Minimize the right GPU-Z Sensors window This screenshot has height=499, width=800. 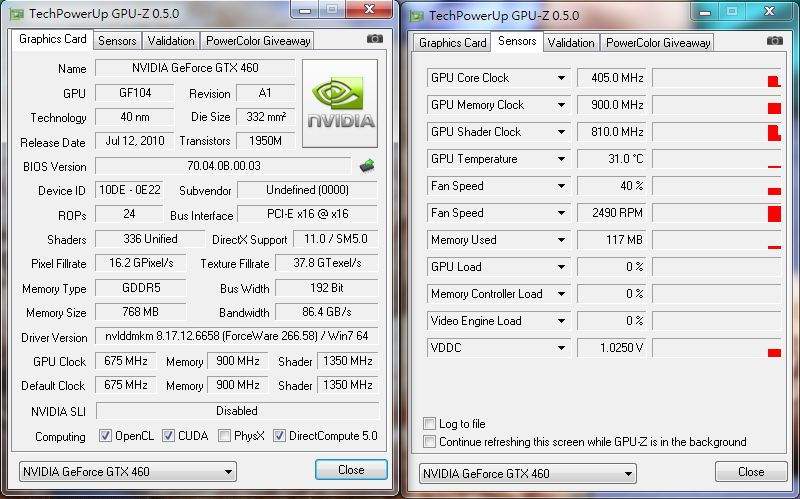tap(705, 11)
